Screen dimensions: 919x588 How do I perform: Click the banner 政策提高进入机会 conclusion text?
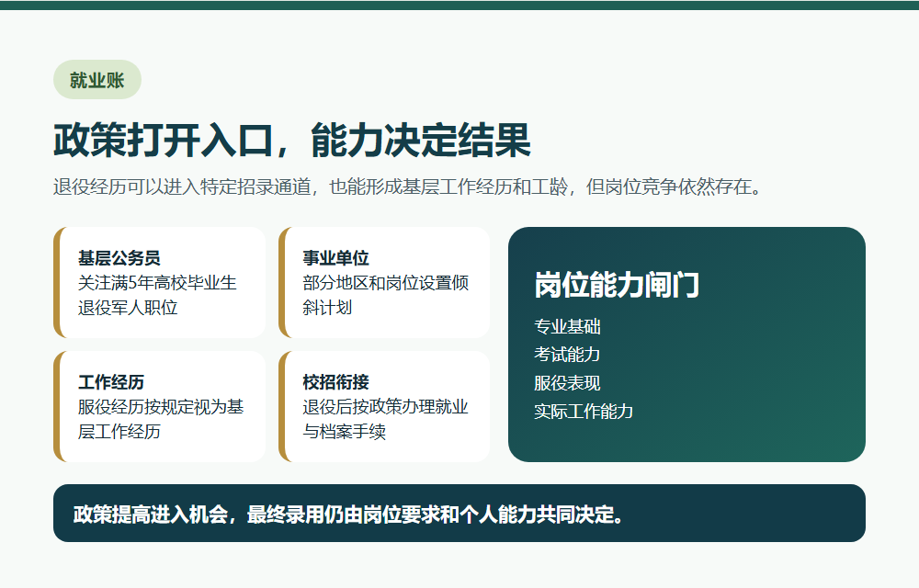click(349, 514)
